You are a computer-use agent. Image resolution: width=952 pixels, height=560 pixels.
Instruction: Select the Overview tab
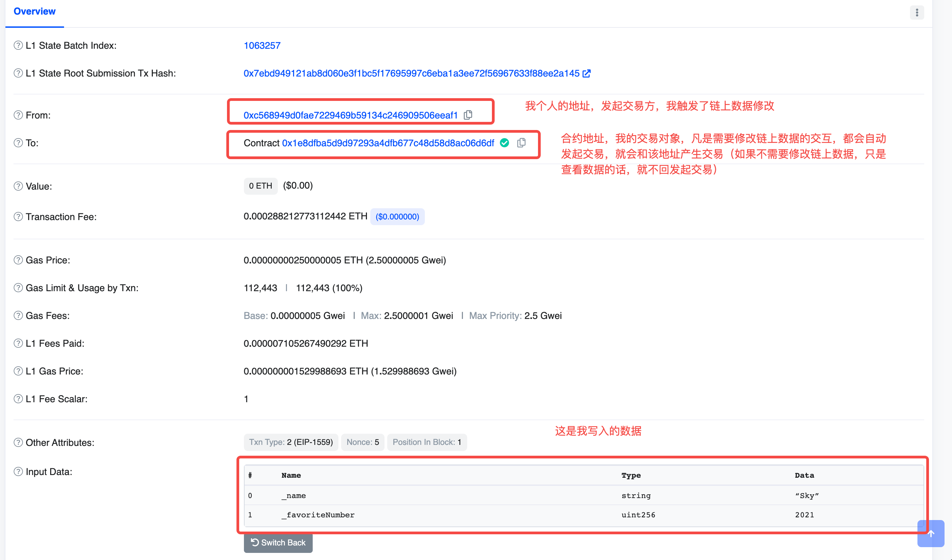[x=34, y=11]
